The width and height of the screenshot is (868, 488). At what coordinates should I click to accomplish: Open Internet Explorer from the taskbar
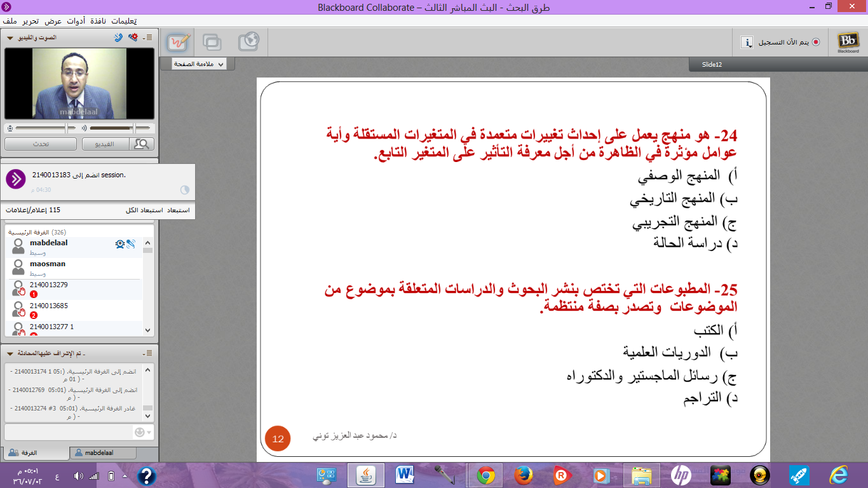(838, 475)
